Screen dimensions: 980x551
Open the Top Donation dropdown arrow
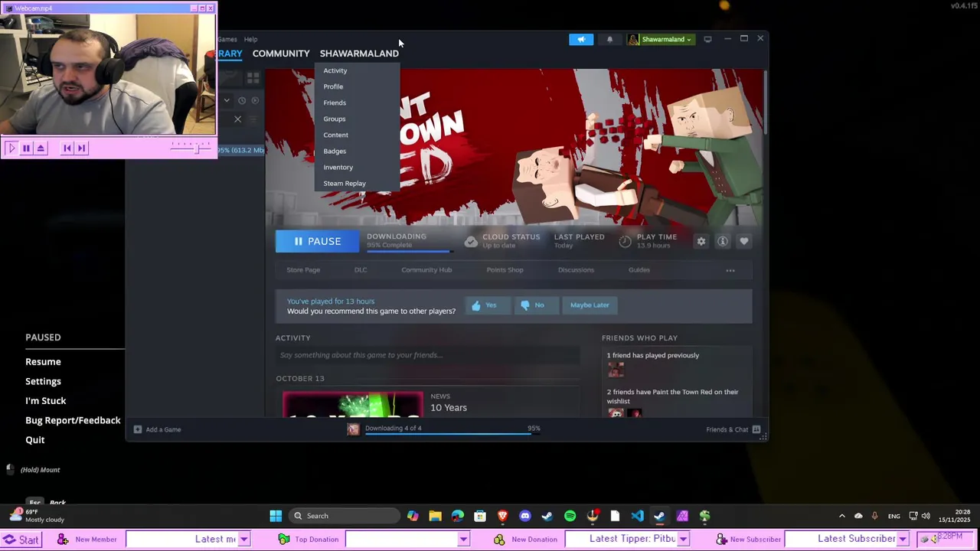[x=463, y=540]
